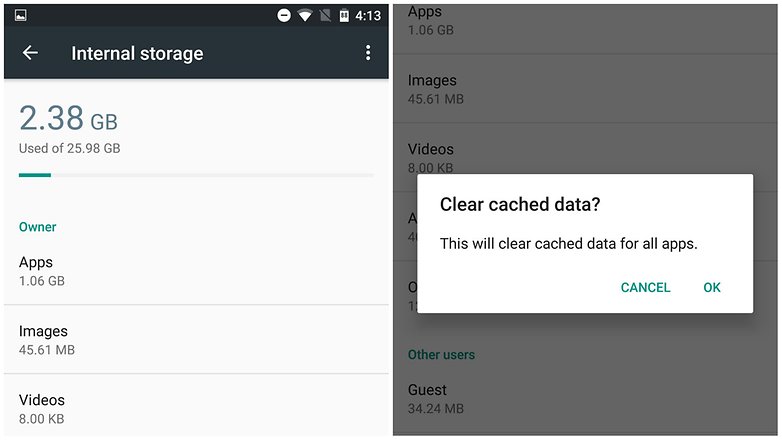Viewport: 782px width, 440px height.
Task: Open the Apps 1.06 GB storage entry
Action: point(196,271)
